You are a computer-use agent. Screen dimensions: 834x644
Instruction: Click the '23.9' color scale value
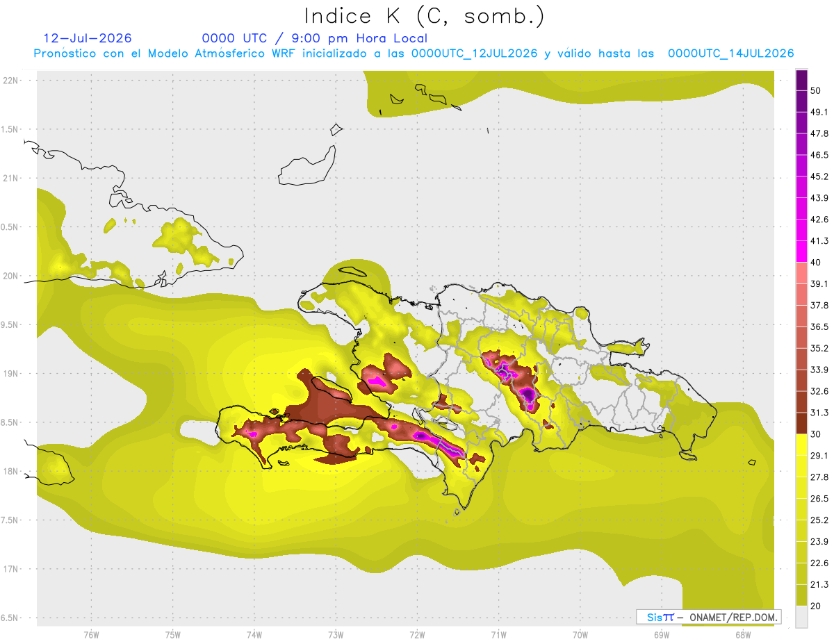tap(819, 541)
